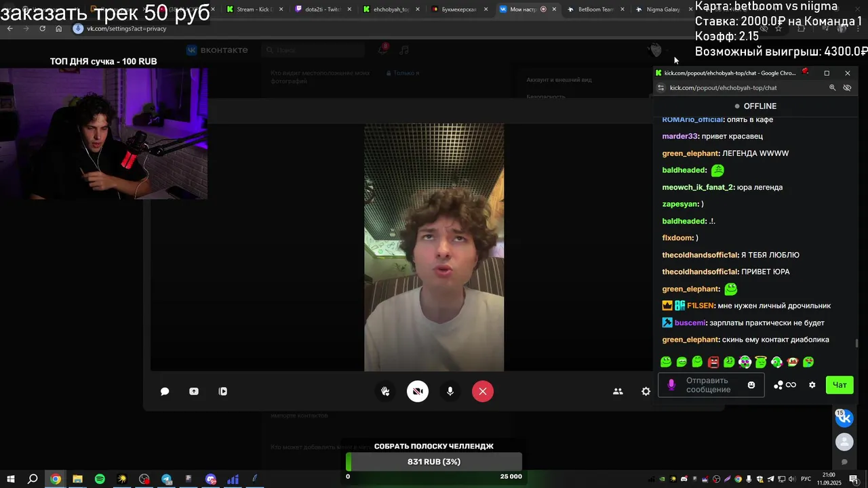Click the green Чат send button
The height and width of the screenshot is (488, 868).
pyautogui.click(x=840, y=385)
